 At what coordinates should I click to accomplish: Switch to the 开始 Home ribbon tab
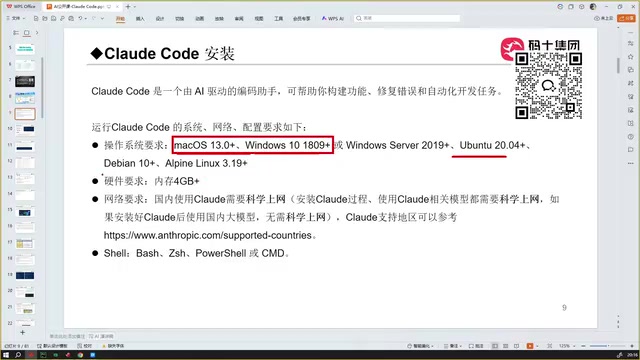tap(120, 19)
